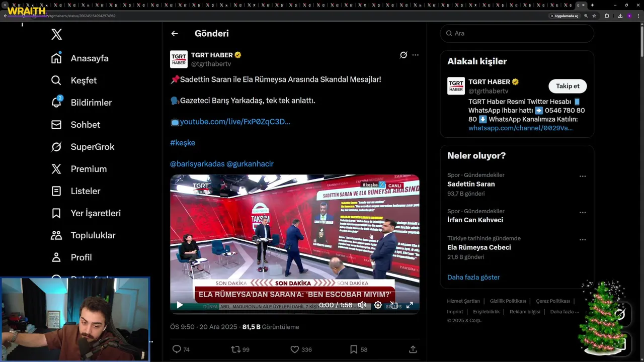Click Uygulamada aç in the address bar
Viewport: 644px width, 362px height.
(x=565, y=16)
